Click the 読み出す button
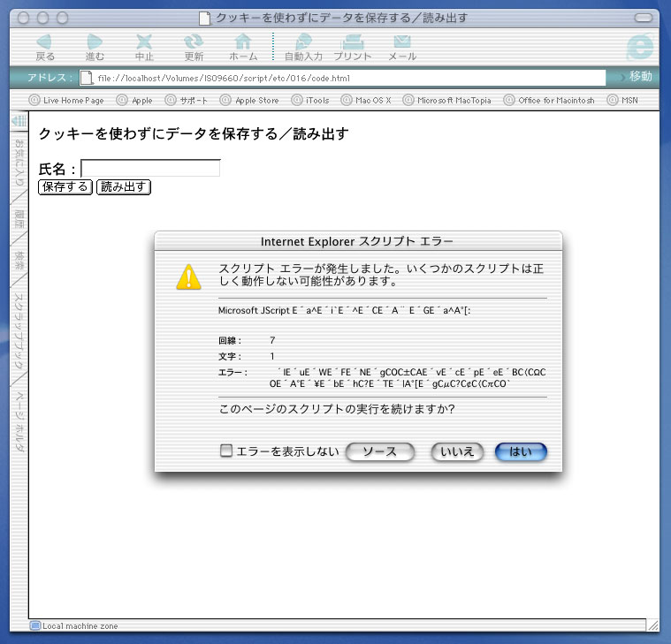Viewport: 671px width, 644px height. click(124, 187)
